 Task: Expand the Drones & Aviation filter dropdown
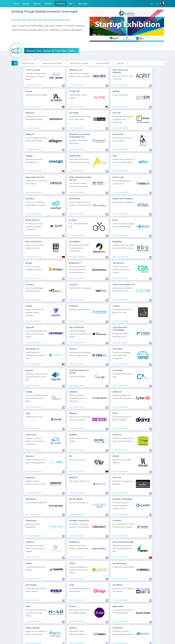pos(104,63)
